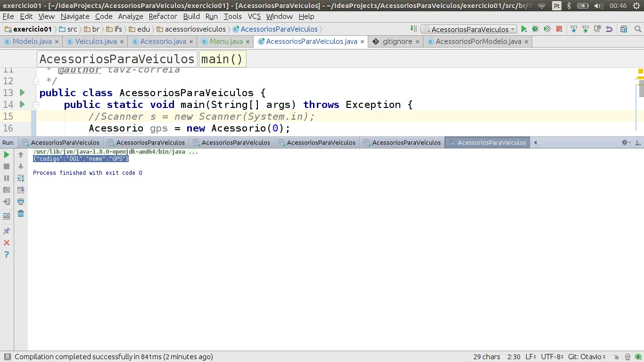Dump threads with the camera icon
Viewport: 644px width, 362px height.
point(7,190)
